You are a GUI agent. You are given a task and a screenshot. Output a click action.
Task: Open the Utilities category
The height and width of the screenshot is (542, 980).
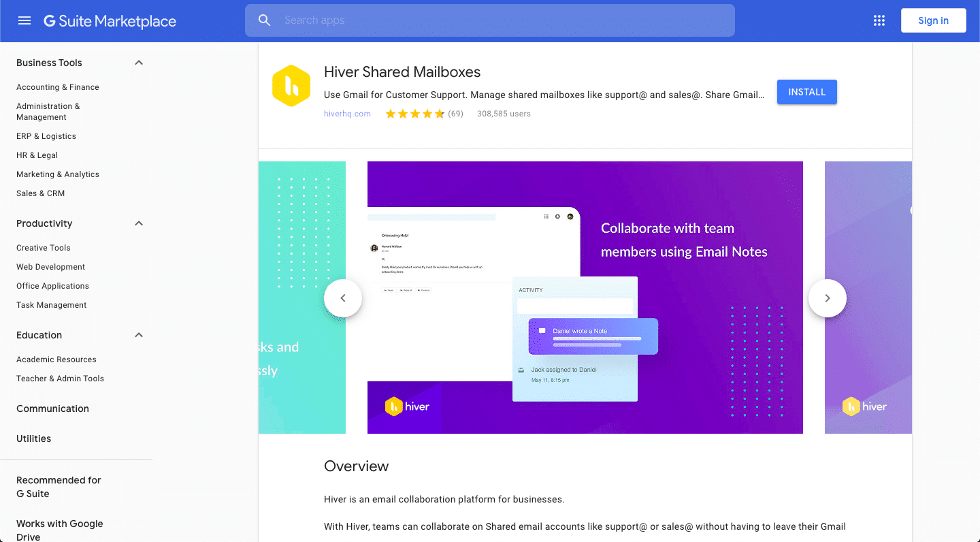34,439
